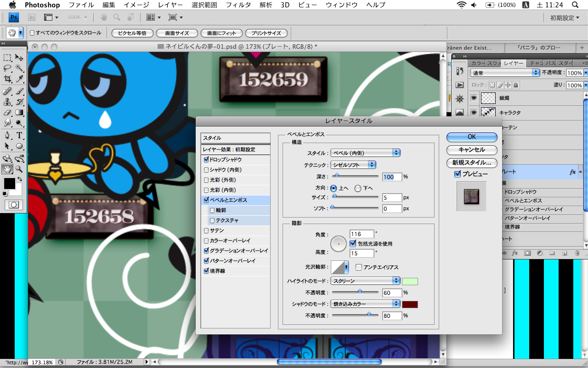
Task: Click the プリントサイズ button
Action: click(266, 33)
